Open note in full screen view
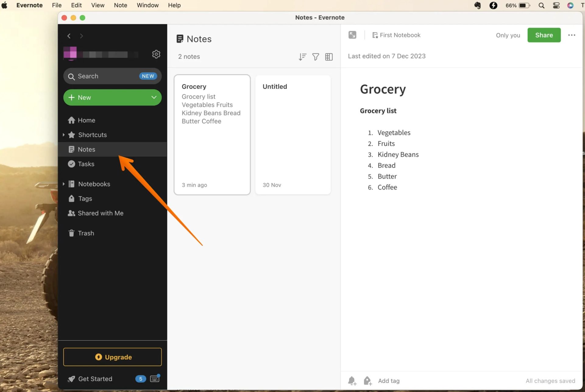 tap(352, 35)
